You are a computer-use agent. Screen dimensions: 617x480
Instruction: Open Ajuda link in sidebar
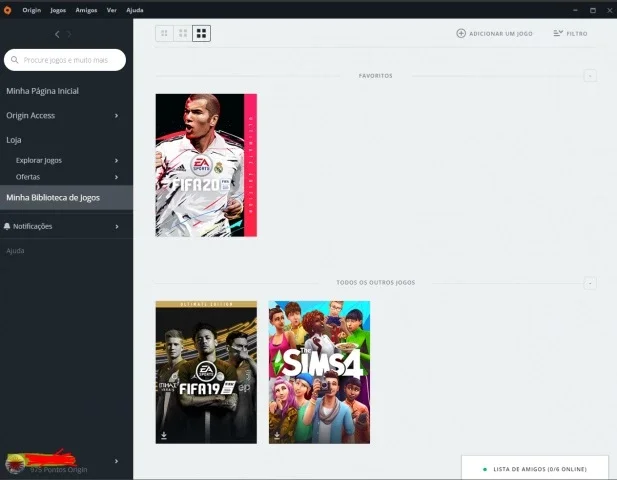15,251
